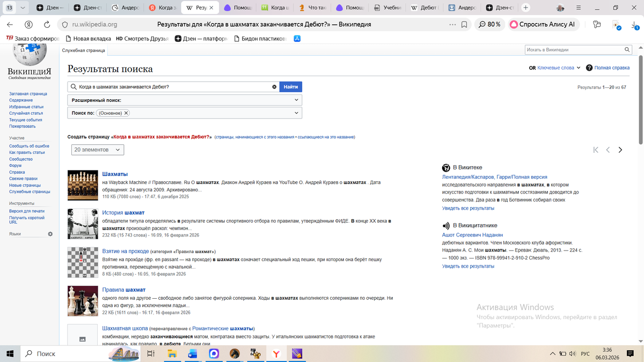Open the Yandex home button icon
Image resolution: width=644 pixels, height=362 pixels.
coord(28,25)
